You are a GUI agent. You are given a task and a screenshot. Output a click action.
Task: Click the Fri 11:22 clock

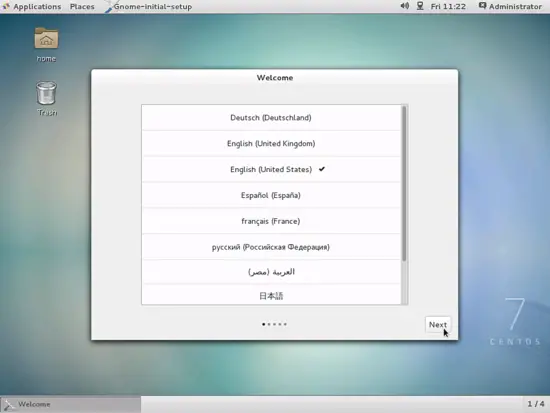(x=448, y=6)
